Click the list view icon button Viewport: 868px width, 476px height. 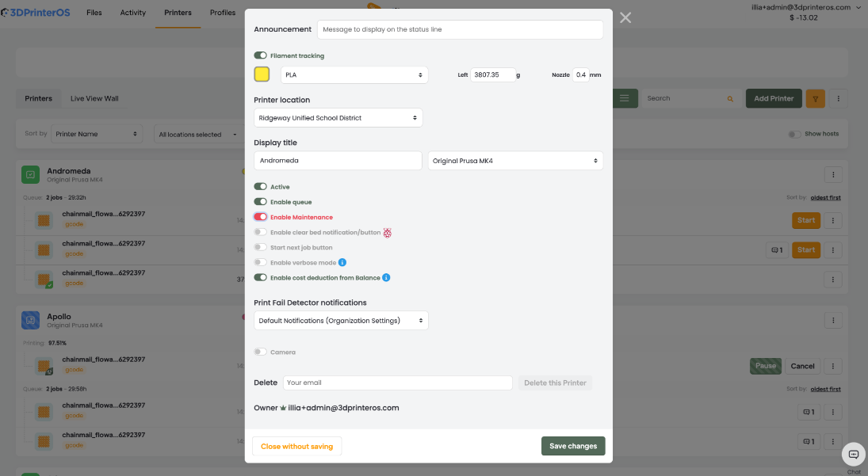tap(625, 98)
